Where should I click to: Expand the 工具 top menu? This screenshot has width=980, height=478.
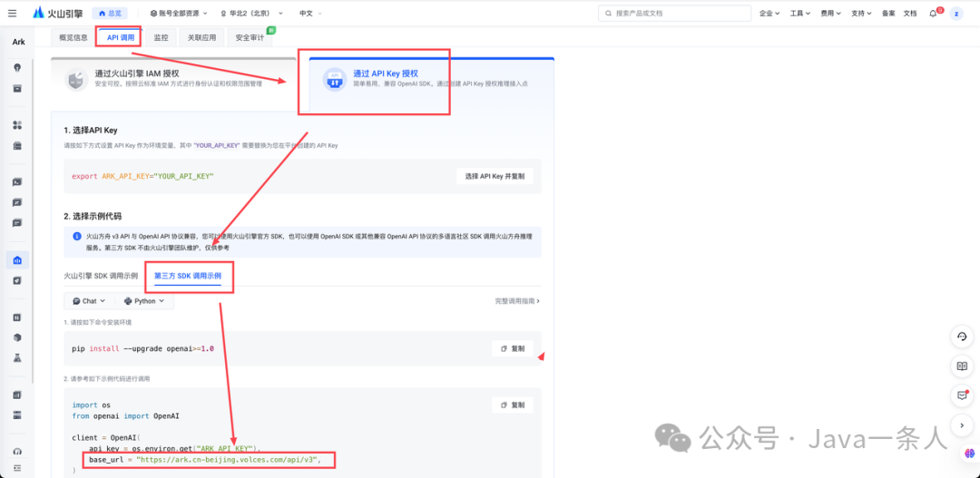[800, 13]
